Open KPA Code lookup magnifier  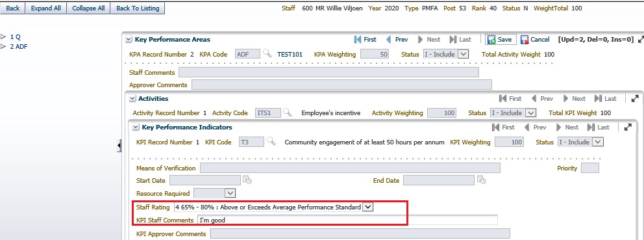pyautogui.click(x=267, y=53)
